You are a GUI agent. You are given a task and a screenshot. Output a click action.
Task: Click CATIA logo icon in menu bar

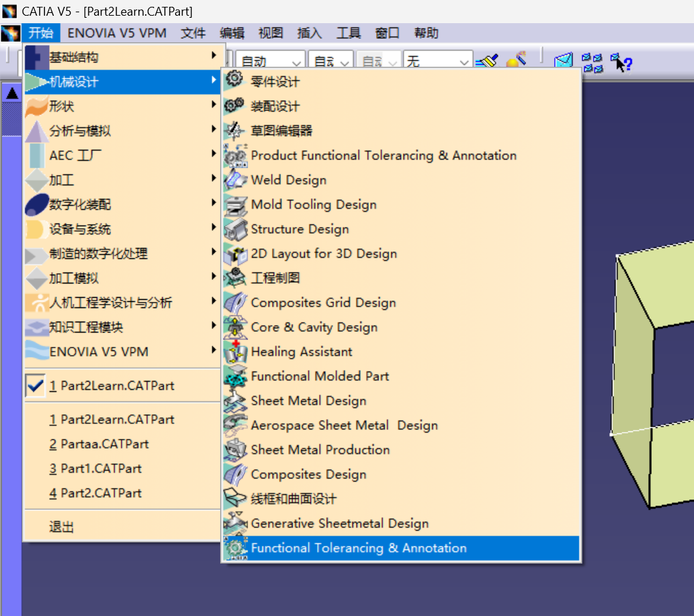(x=10, y=33)
